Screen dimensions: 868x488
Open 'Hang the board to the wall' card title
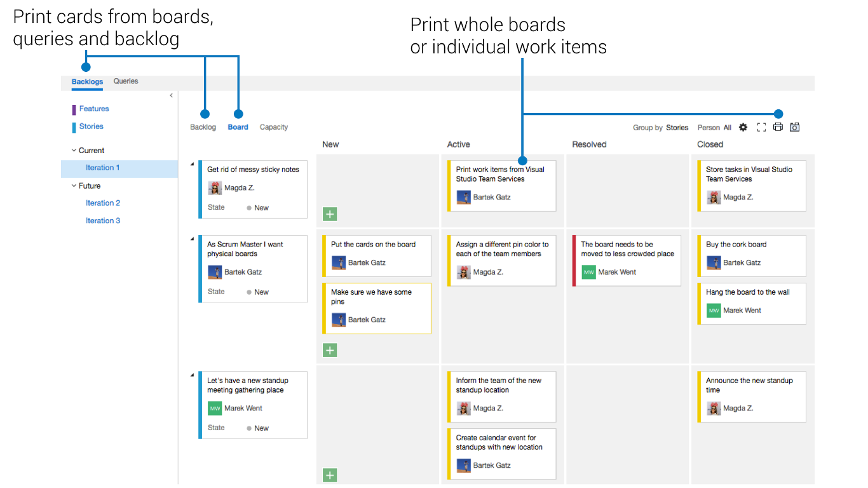pos(747,292)
